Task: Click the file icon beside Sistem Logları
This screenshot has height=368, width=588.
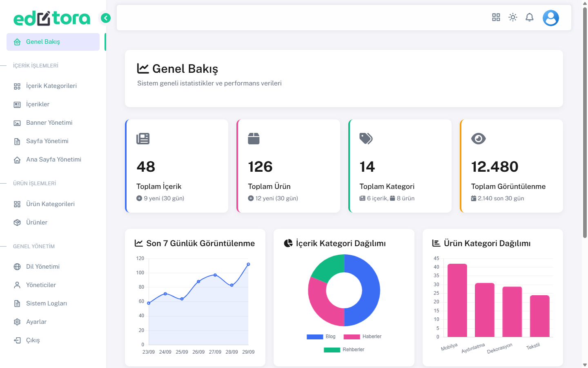Action: click(17, 303)
